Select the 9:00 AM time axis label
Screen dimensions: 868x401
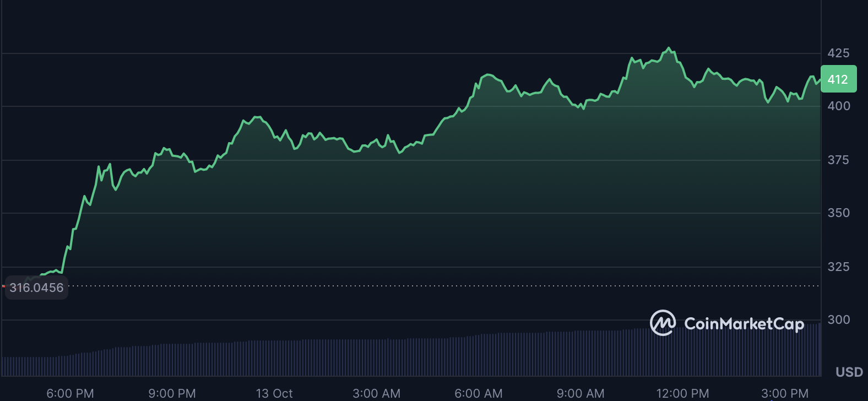click(x=581, y=393)
